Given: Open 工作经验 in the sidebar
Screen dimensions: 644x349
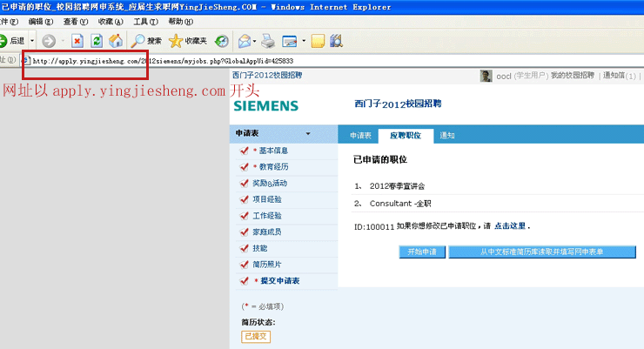Looking at the screenshot, I should pyautogui.click(x=267, y=216).
